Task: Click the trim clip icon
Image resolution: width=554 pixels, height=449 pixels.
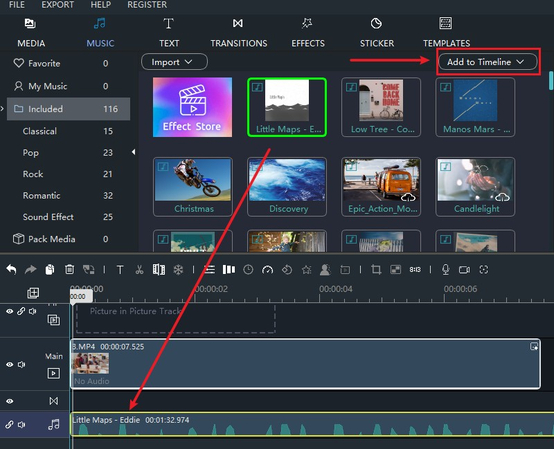Action: point(159,270)
